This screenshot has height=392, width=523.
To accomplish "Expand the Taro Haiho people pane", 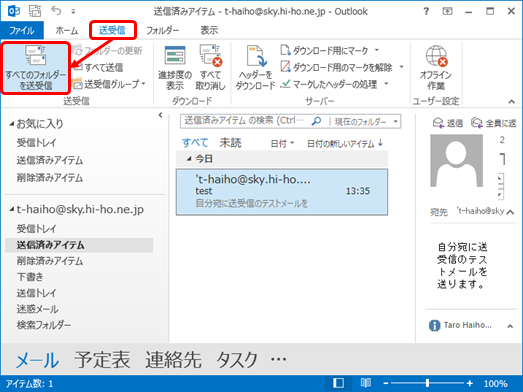I will 510,326.
